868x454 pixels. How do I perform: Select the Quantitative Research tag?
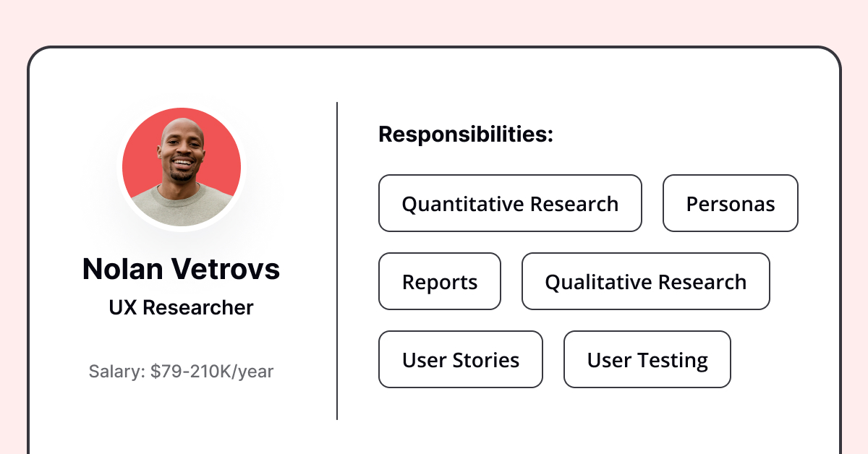510,203
